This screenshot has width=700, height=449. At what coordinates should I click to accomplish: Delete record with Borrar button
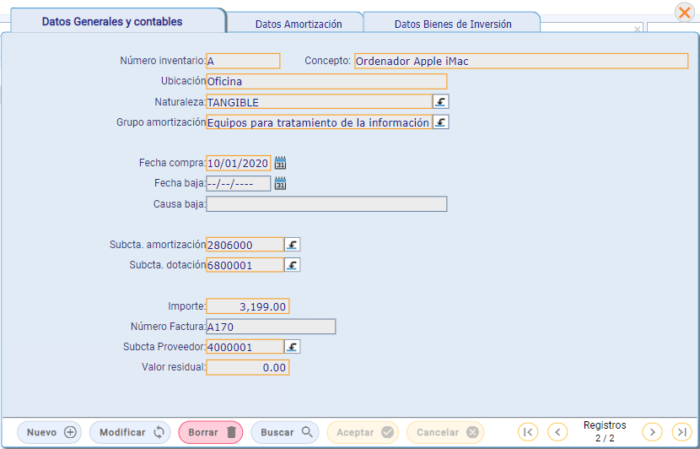click(211, 432)
